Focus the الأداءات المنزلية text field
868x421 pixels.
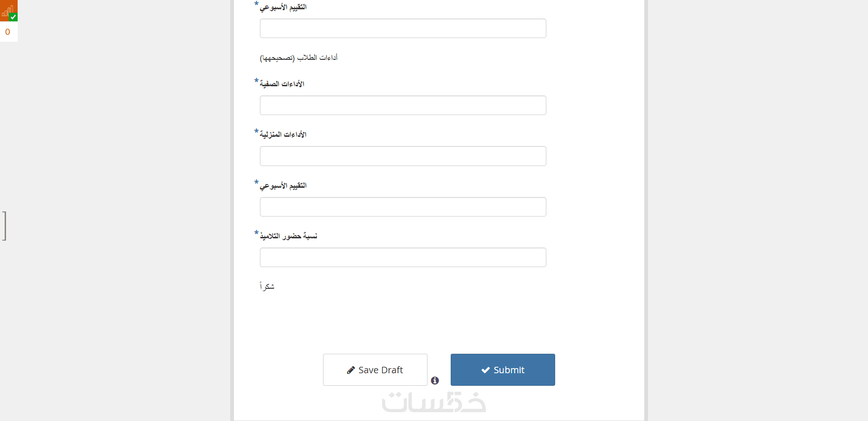coord(403,156)
